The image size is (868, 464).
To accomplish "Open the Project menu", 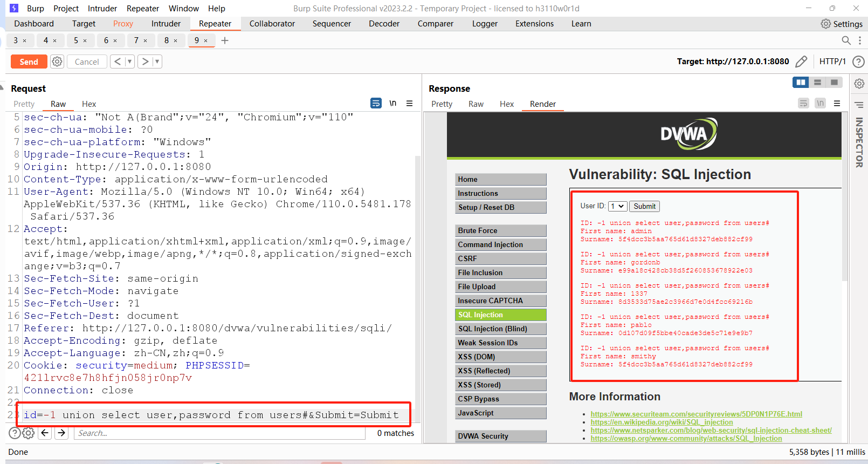I will [66, 8].
